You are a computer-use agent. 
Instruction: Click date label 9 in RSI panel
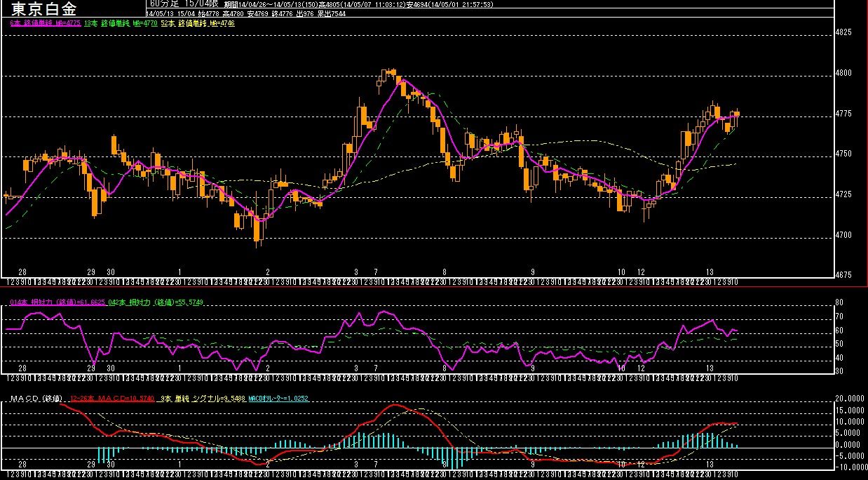point(533,368)
